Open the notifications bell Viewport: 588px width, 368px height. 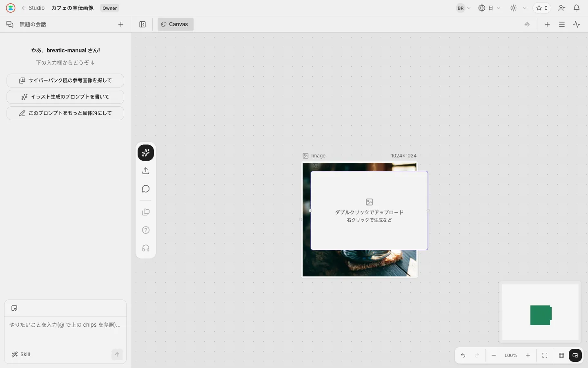pyautogui.click(x=577, y=8)
